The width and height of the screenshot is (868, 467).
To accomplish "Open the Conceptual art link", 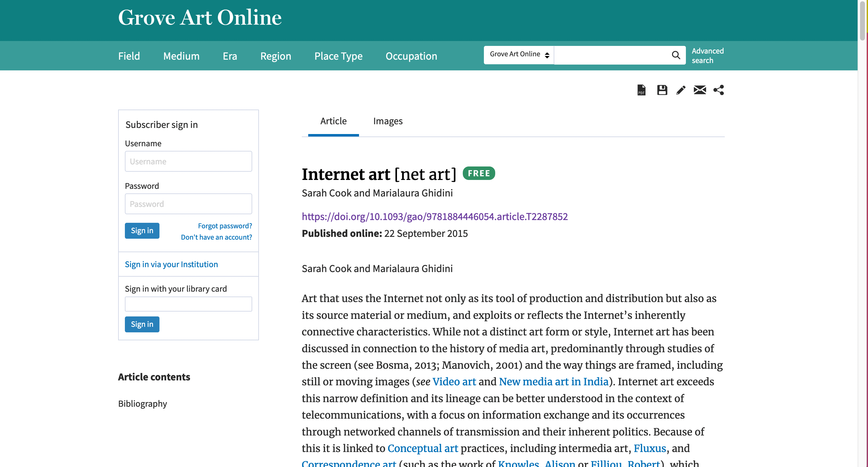I will click(423, 448).
